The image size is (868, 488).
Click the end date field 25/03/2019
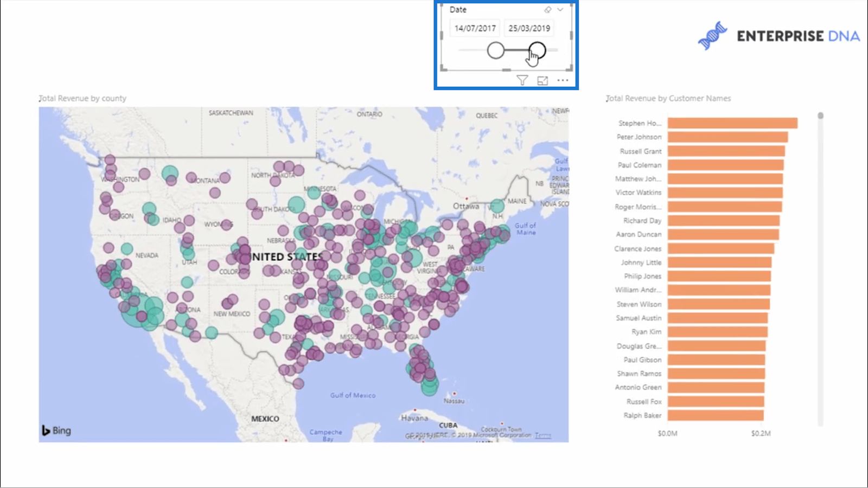point(529,28)
